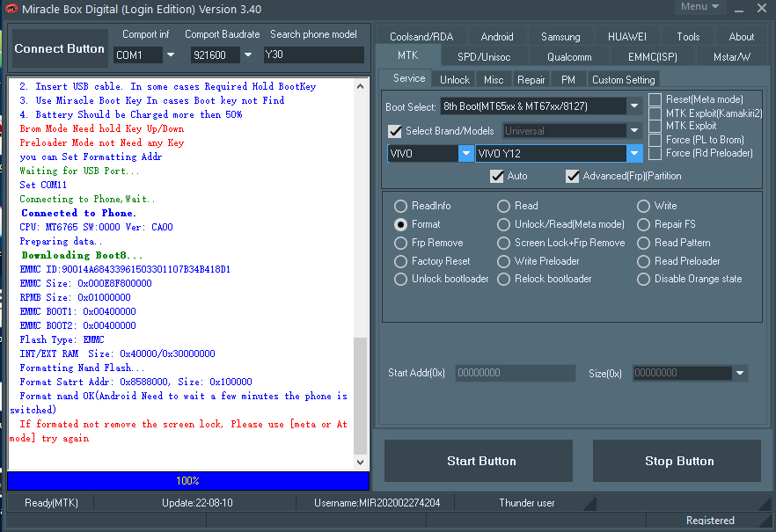Choose the Relock bootloader radio option

pyautogui.click(x=503, y=279)
